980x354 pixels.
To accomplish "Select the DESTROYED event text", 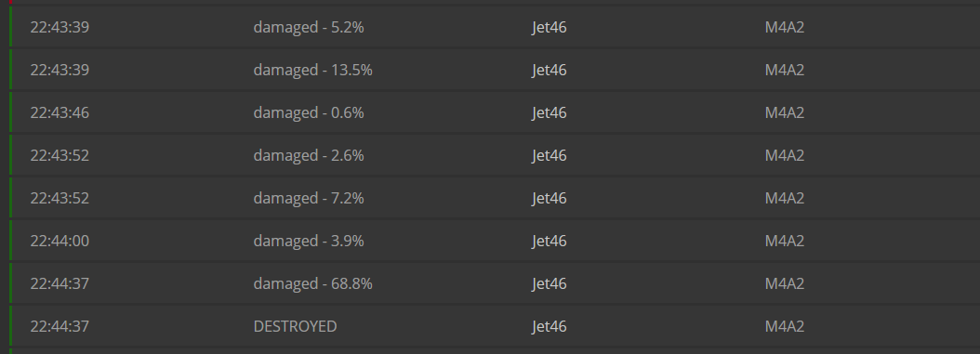I will (295, 326).
